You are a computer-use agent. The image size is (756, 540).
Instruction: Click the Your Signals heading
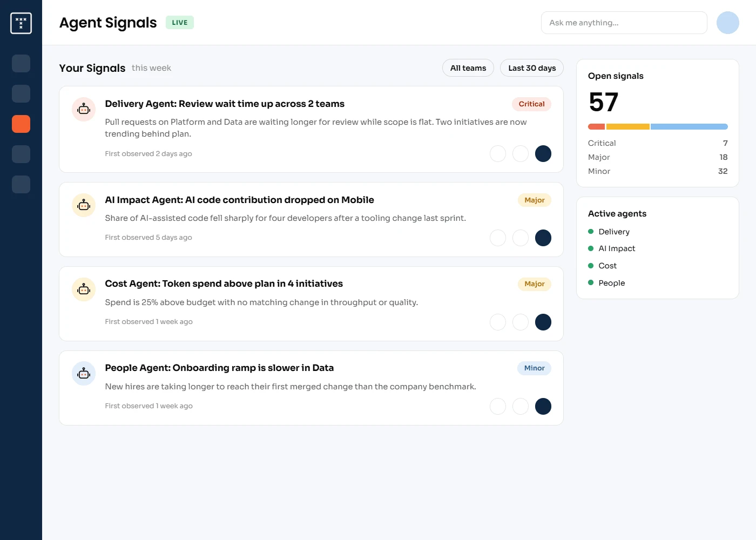pos(92,68)
